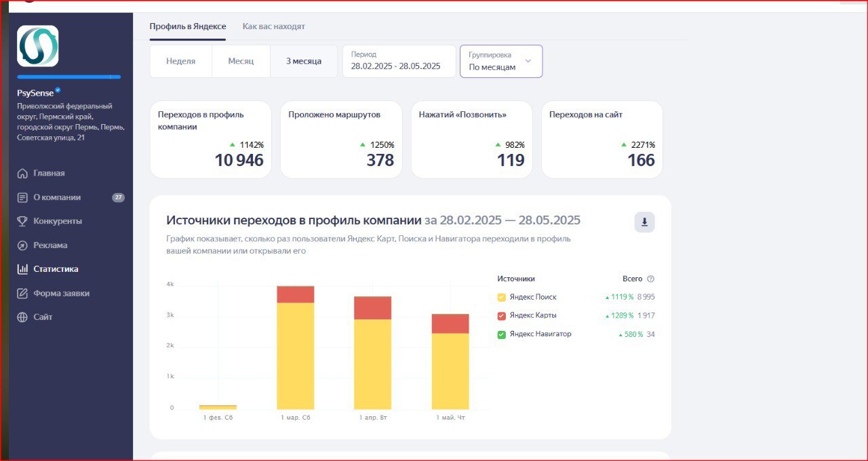Click the PsySense company logo

pos(38,45)
